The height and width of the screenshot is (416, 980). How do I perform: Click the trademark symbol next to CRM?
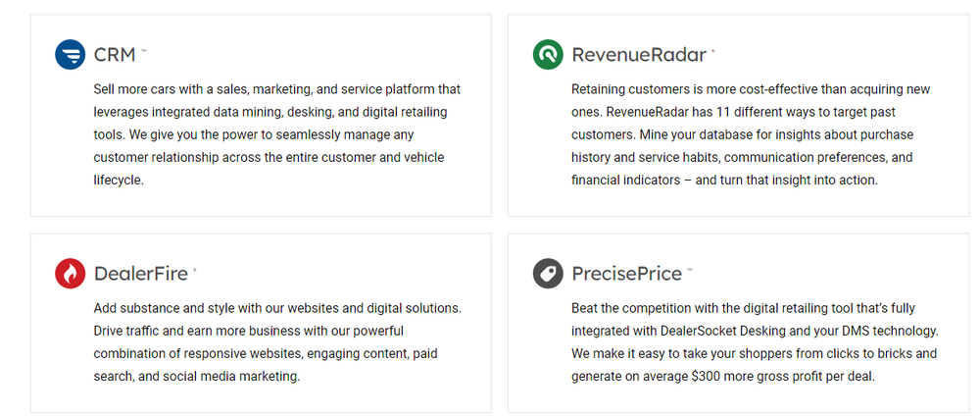(144, 50)
